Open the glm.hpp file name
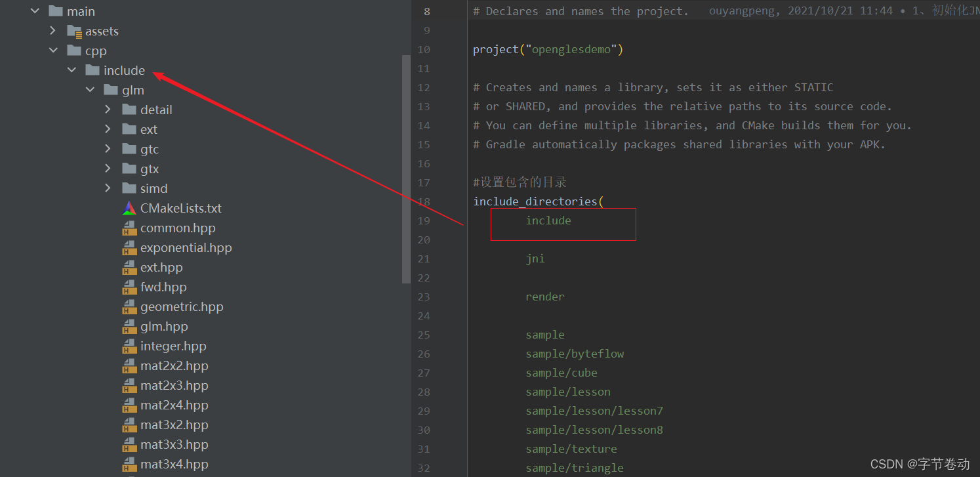The image size is (980, 477). [164, 326]
